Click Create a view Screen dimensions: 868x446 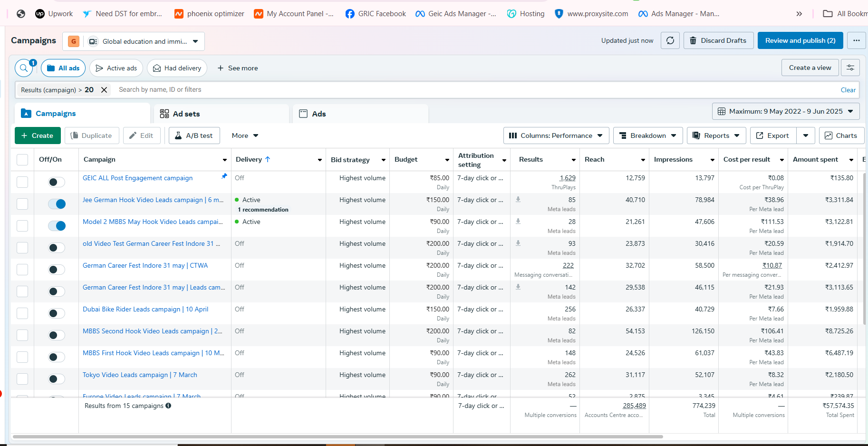click(x=810, y=68)
